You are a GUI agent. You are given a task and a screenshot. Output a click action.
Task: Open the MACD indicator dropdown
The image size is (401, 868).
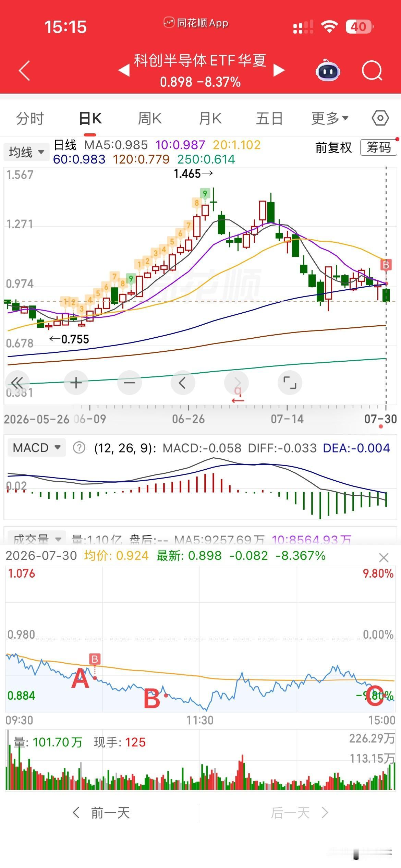[37, 448]
